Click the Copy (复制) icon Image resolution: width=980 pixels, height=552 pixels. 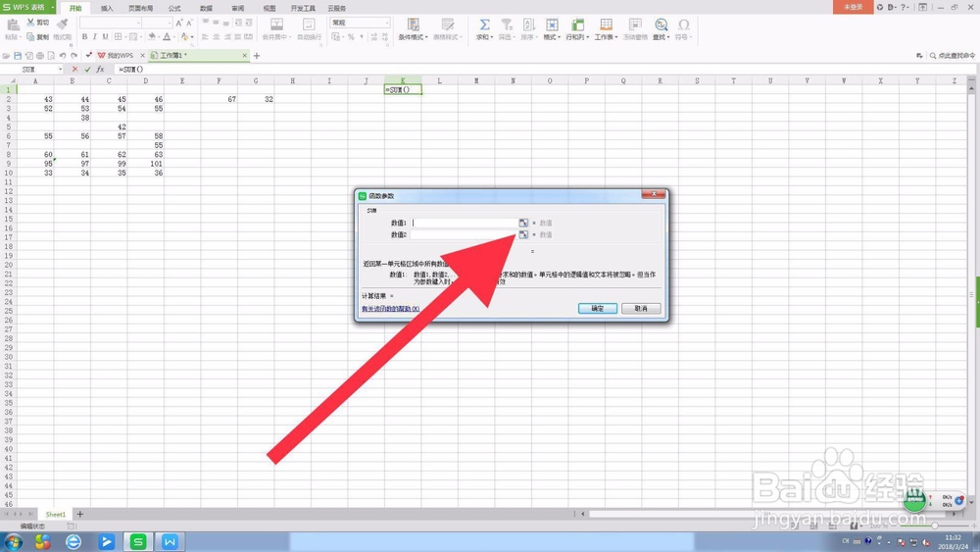pyautogui.click(x=30, y=37)
